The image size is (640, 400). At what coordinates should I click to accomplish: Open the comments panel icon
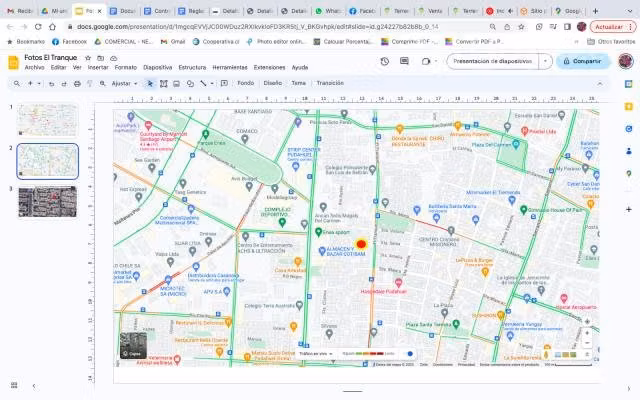point(404,61)
